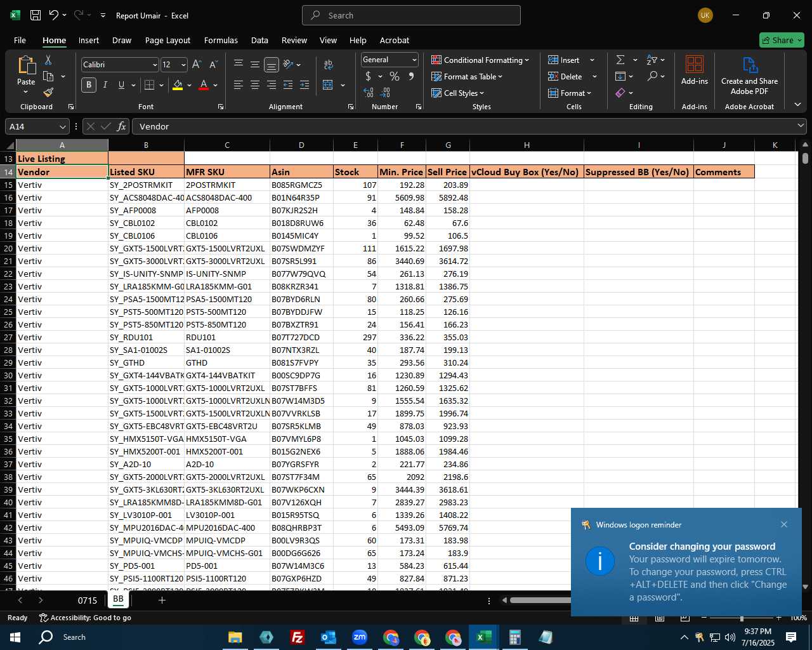Click the Orientation text angle icon
Screen dimensions: 812x650
[288, 65]
